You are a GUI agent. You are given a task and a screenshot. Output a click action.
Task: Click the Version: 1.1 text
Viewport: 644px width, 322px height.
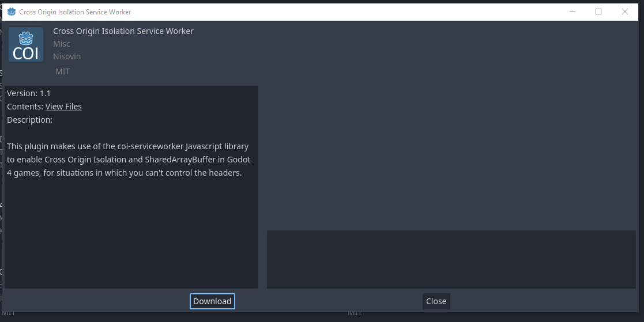coord(29,93)
